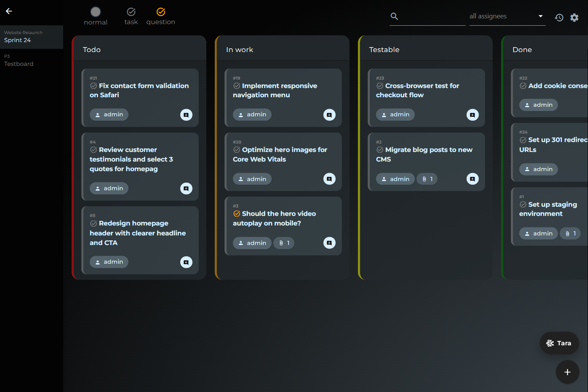The height and width of the screenshot is (392, 588).
Task: Go back using the arrow icon
Action: point(9,11)
